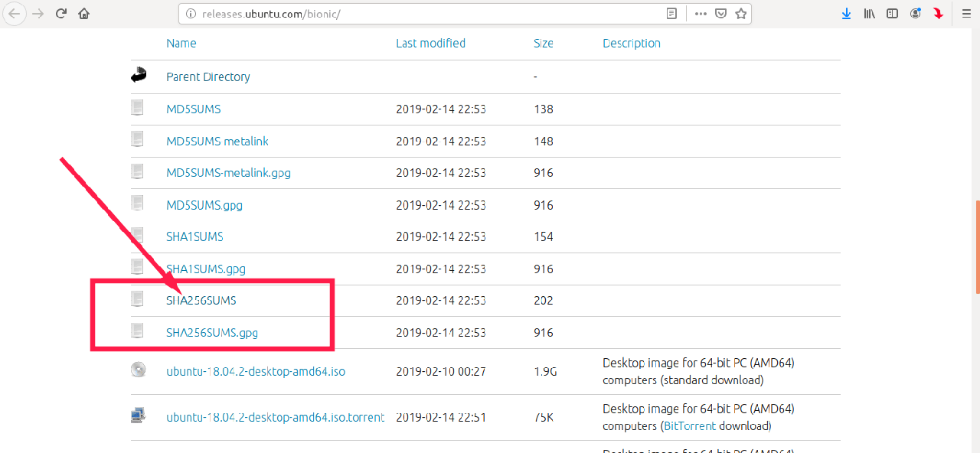Open page actions three-dot menu
The width and height of the screenshot is (980, 453).
point(701,14)
